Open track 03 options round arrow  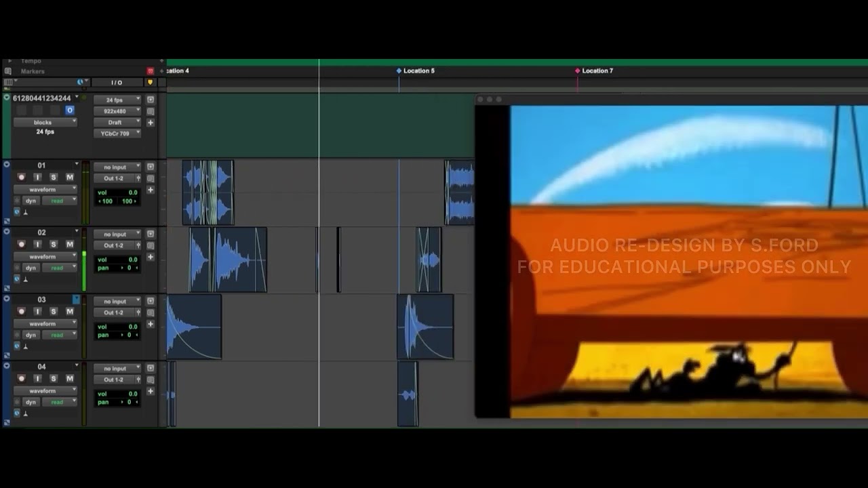(7, 298)
